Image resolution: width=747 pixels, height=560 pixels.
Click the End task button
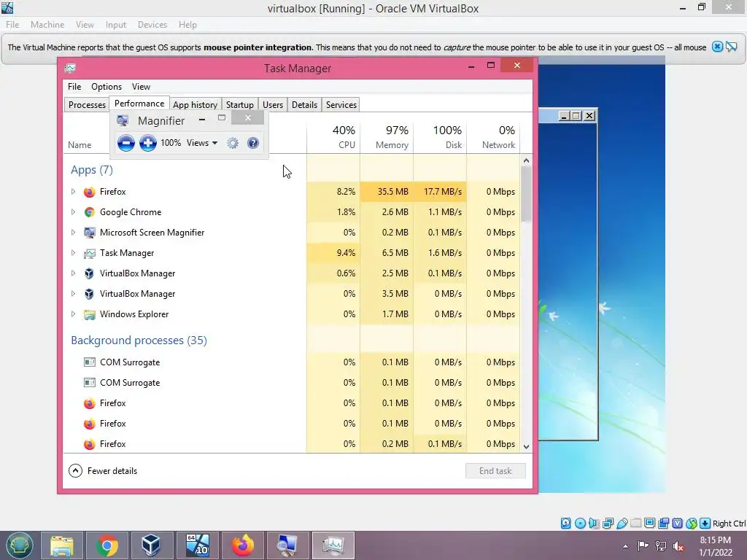(495, 471)
